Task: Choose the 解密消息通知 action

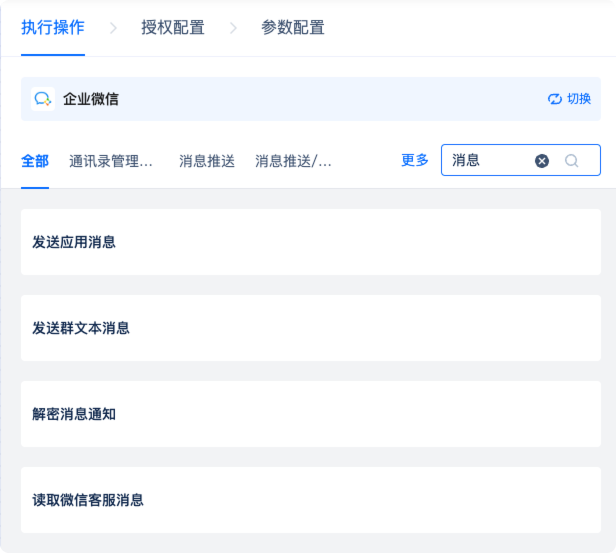Action: click(x=311, y=414)
